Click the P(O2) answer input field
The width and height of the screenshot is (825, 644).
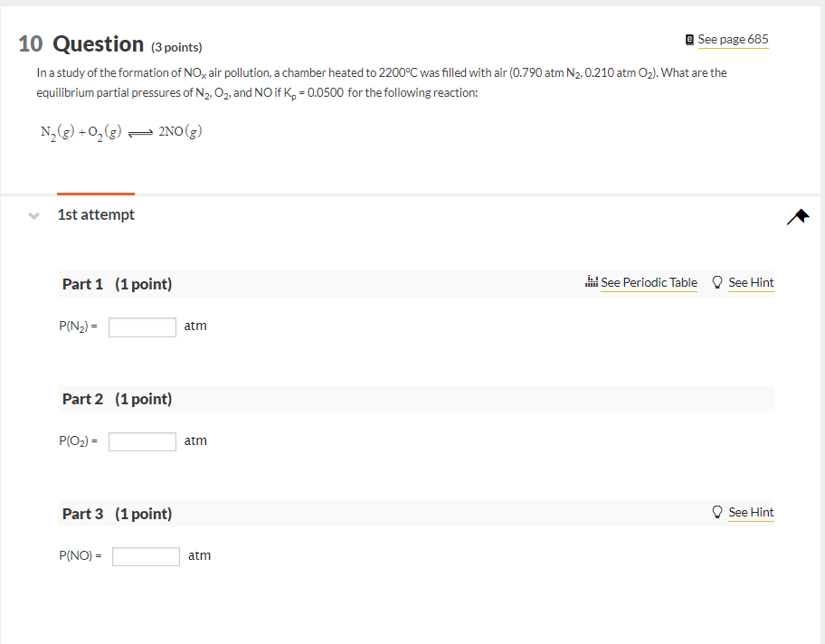tap(141, 441)
